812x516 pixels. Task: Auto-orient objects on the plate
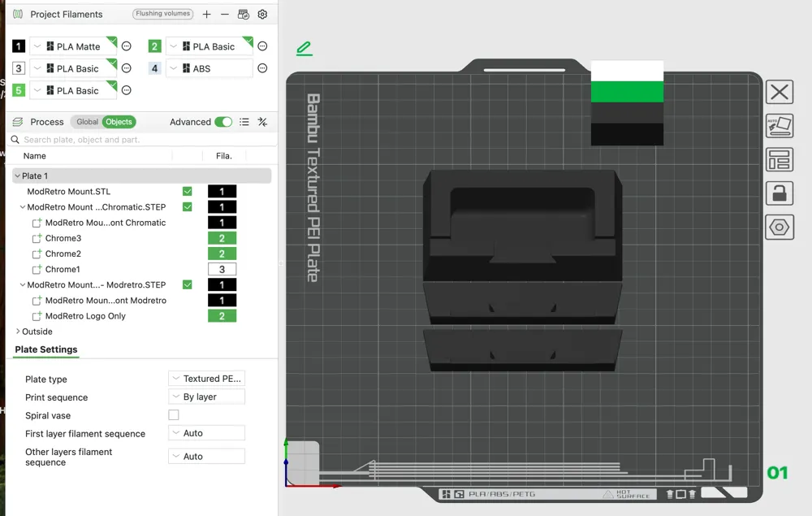[780, 126]
